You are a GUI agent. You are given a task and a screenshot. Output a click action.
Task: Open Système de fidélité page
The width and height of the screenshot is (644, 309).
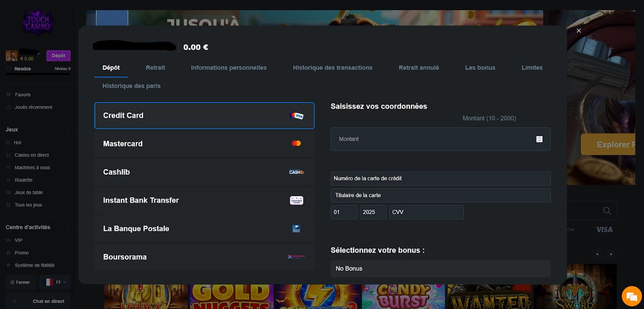click(x=34, y=265)
